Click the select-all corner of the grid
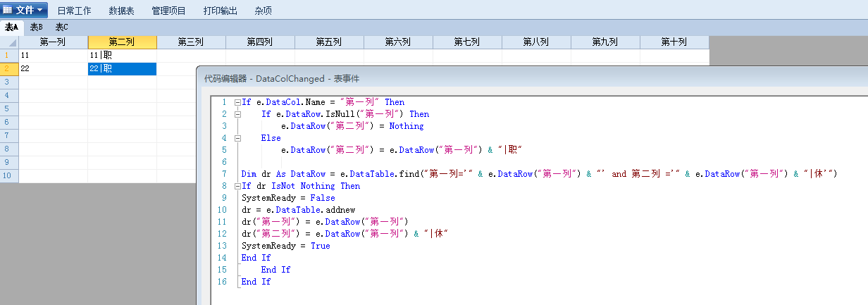This screenshot has width=868, height=305. coord(9,42)
